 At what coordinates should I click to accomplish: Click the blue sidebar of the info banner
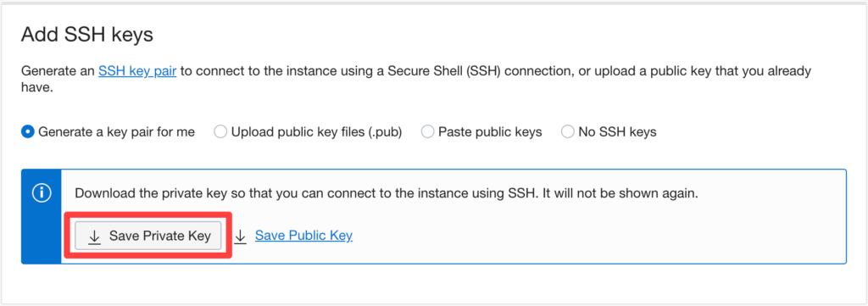pyautogui.click(x=42, y=216)
